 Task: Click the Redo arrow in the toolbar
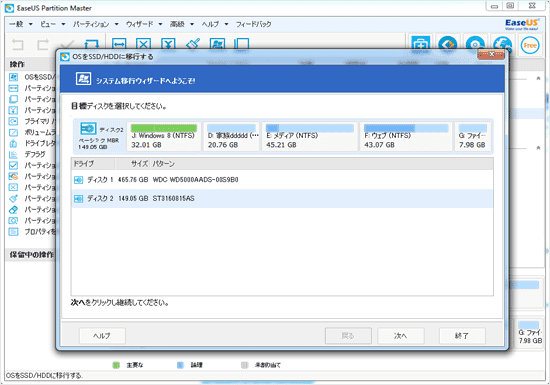[x=43, y=45]
